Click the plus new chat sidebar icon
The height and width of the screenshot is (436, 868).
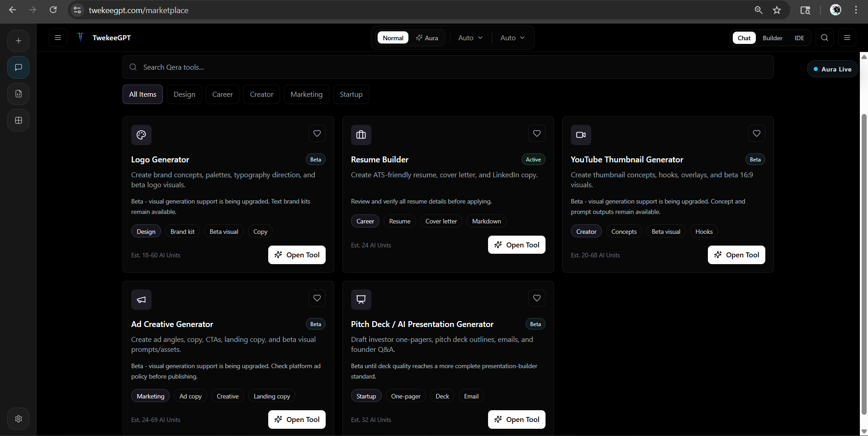click(19, 41)
